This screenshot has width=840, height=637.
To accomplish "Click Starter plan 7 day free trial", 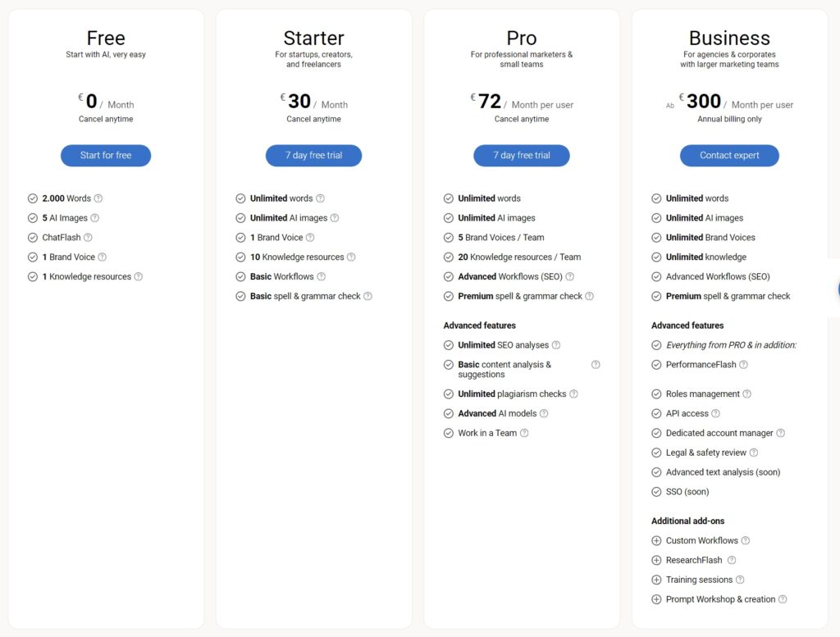I will [x=313, y=155].
